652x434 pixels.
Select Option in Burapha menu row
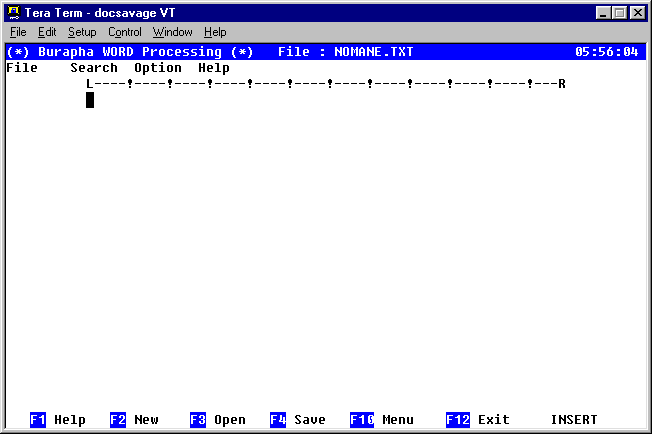click(158, 68)
